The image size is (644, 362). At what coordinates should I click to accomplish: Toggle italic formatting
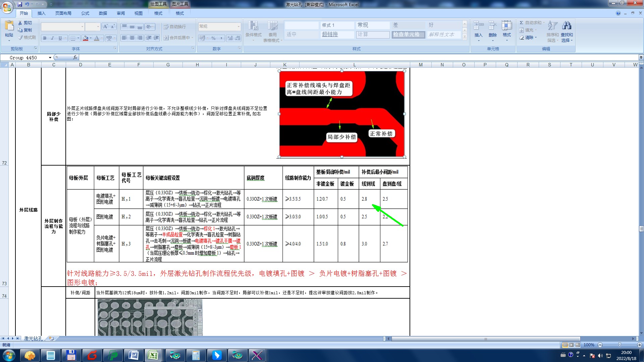coord(52,38)
